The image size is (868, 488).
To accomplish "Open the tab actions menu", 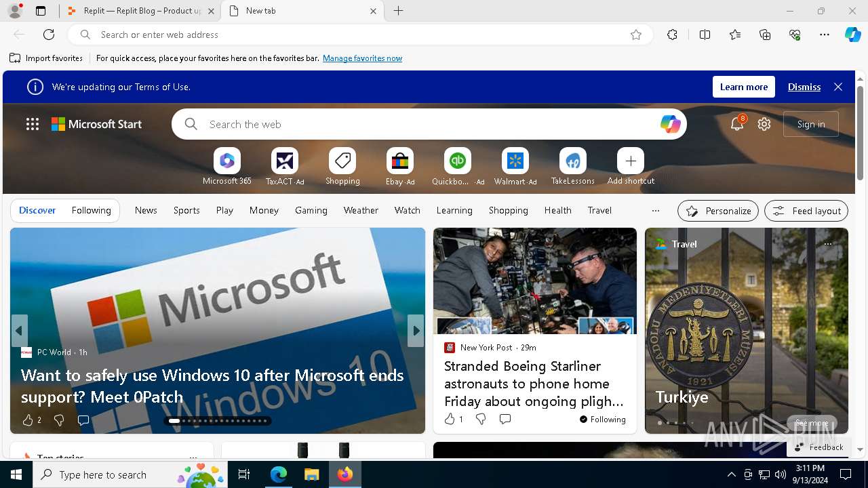I will (41, 11).
